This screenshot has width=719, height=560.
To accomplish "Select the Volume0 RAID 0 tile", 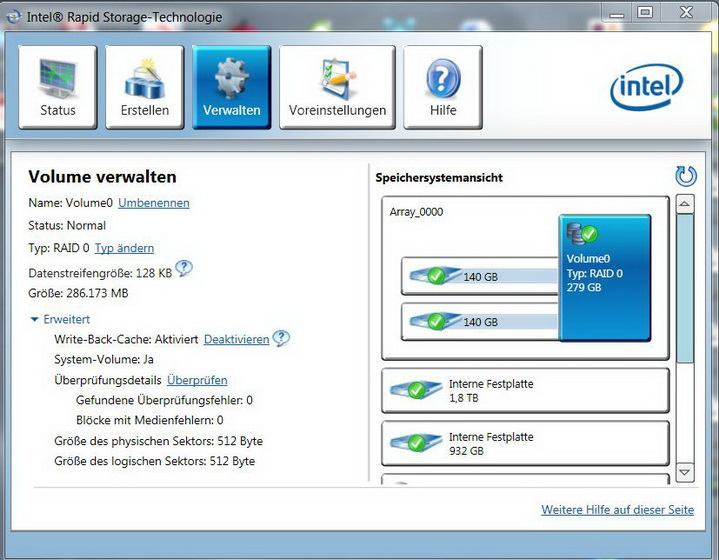I will pyautogui.click(x=605, y=278).
